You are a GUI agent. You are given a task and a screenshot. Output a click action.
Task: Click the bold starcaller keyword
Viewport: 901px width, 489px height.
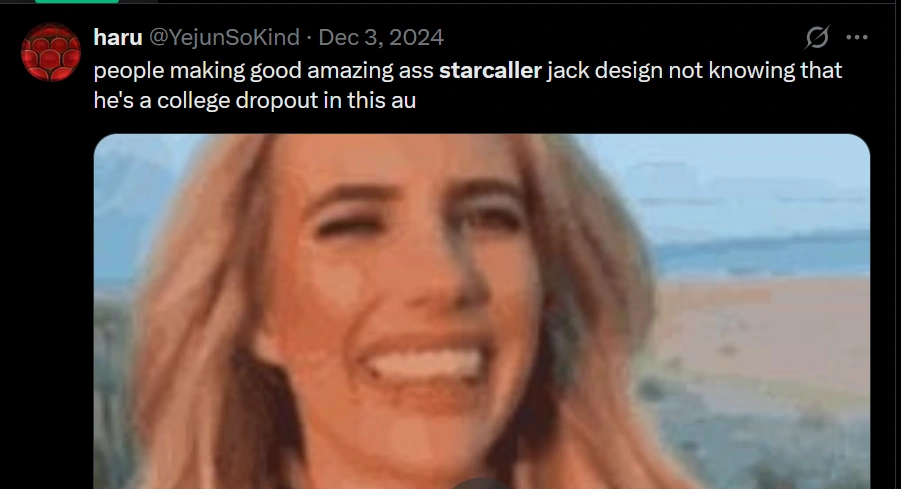490,70
